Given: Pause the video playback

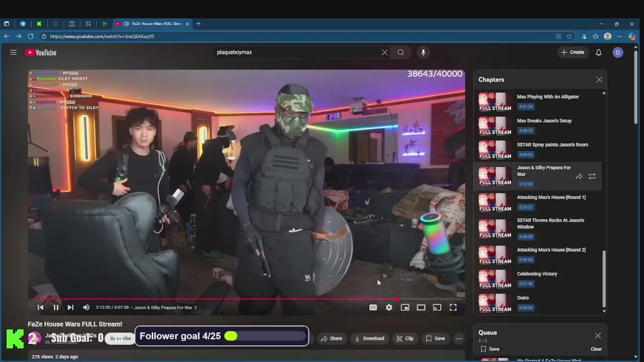Looking at the screenshot, I should [56, 307].
